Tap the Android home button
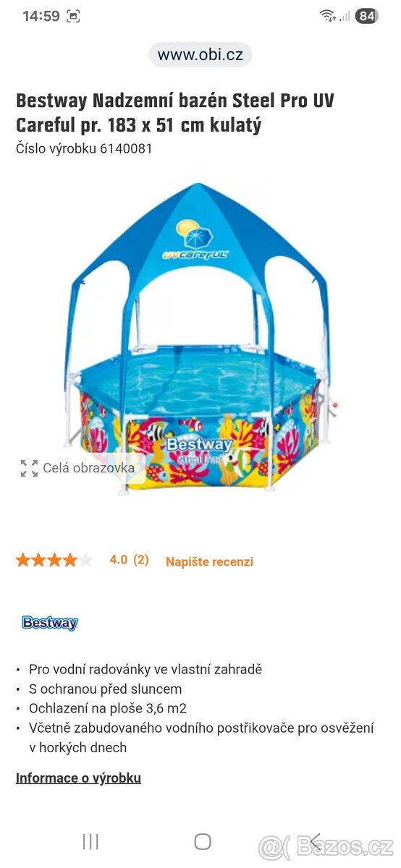 (x=203, y=841)
